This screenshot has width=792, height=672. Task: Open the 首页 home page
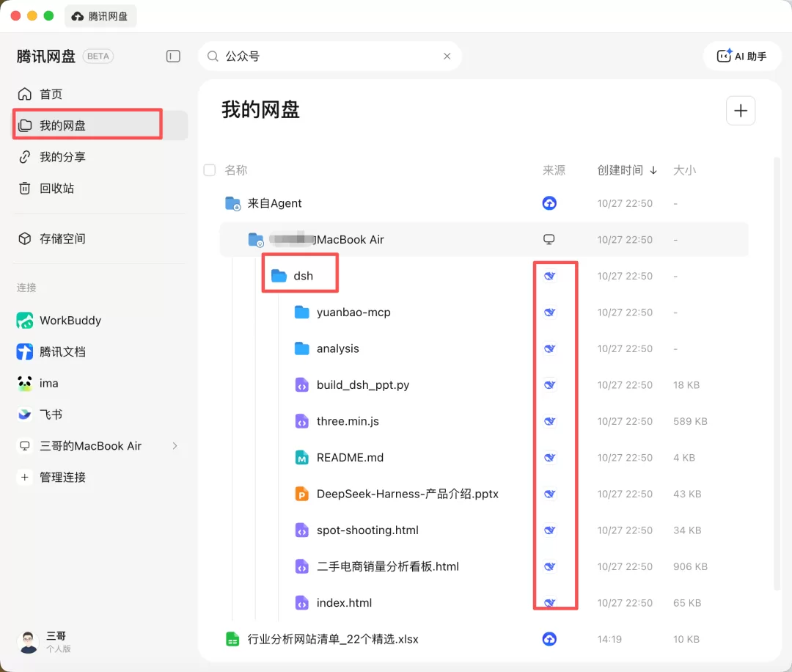pyautogui.click(x=51, y=94)
